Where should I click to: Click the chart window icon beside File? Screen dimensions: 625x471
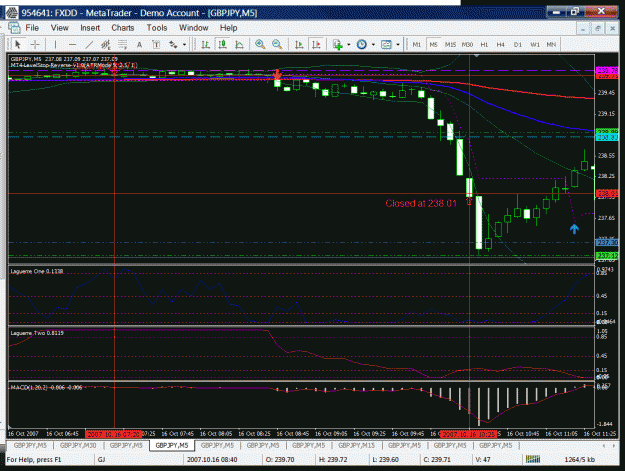click(x=14, y=28)
